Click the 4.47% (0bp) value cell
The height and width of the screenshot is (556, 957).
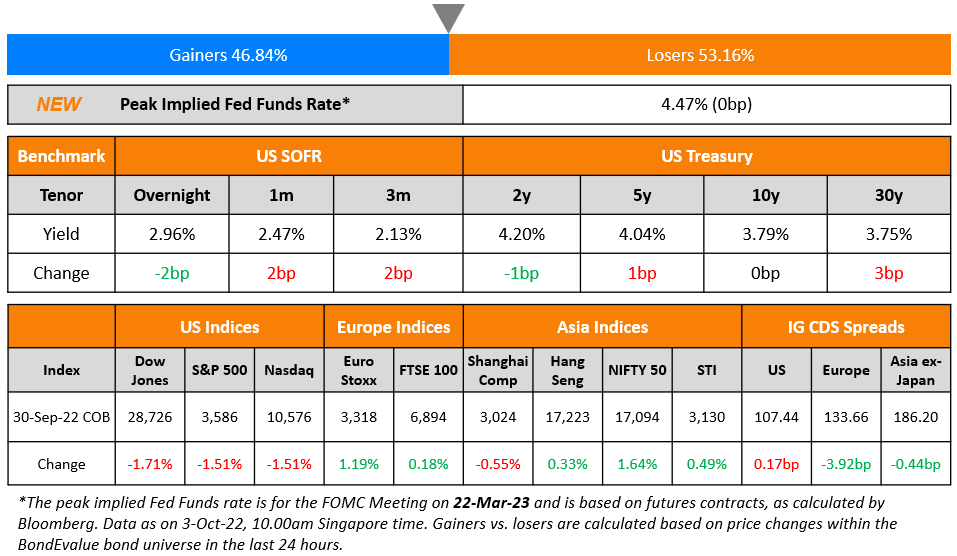[706, 104]
